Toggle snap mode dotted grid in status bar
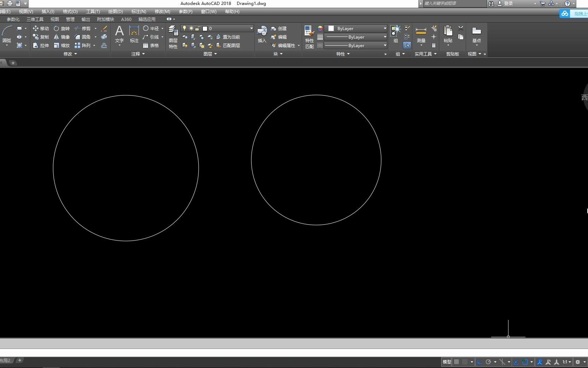 tap(465, 362)
